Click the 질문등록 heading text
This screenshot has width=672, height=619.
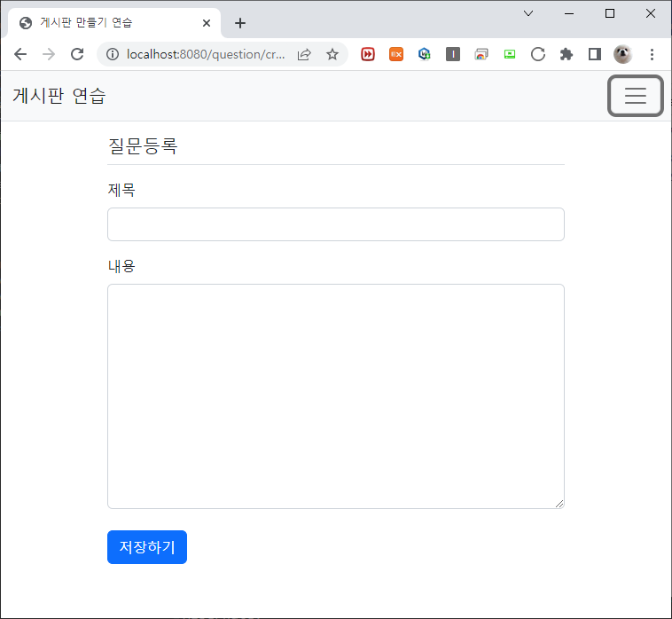tap(143, 146)
